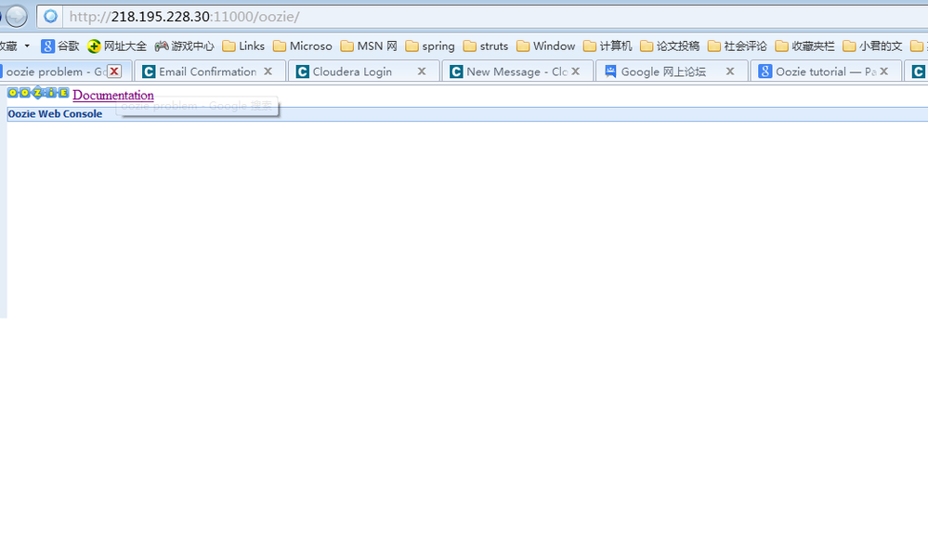Image resolution: width=928 pixels, height=560 pixels.
Task: Close the Google 网上论坛 tab
Action: pyautogui.click(x=730, y=71)
